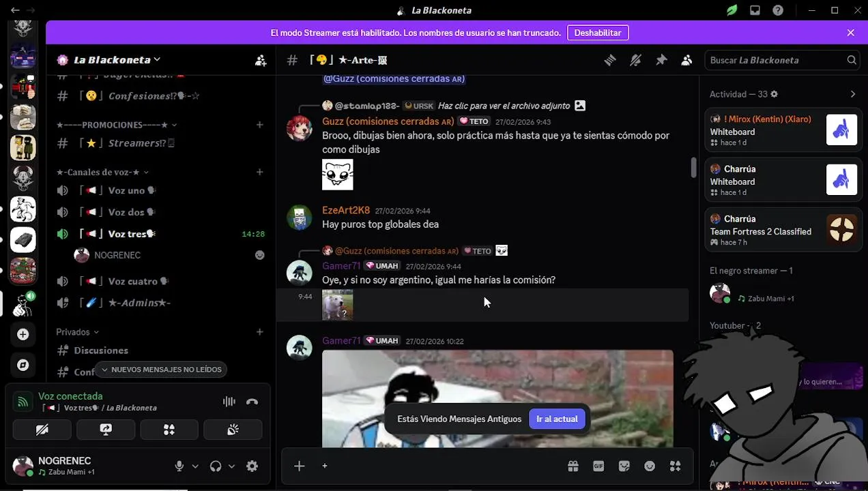Image resolution: width=868 pixels, height=491 pixels.
Task: Open the attached image icon in reply preview
Action: click(x=580, y=106)
